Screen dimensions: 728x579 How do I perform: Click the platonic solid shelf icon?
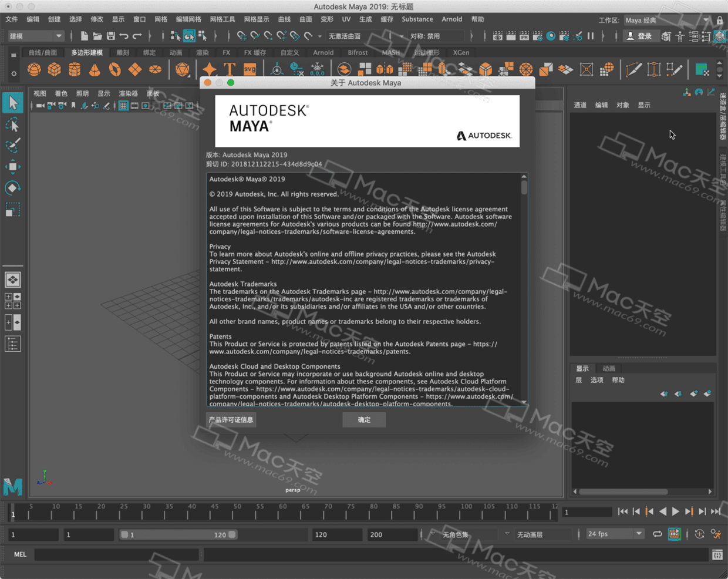click(x=183, y=70)
